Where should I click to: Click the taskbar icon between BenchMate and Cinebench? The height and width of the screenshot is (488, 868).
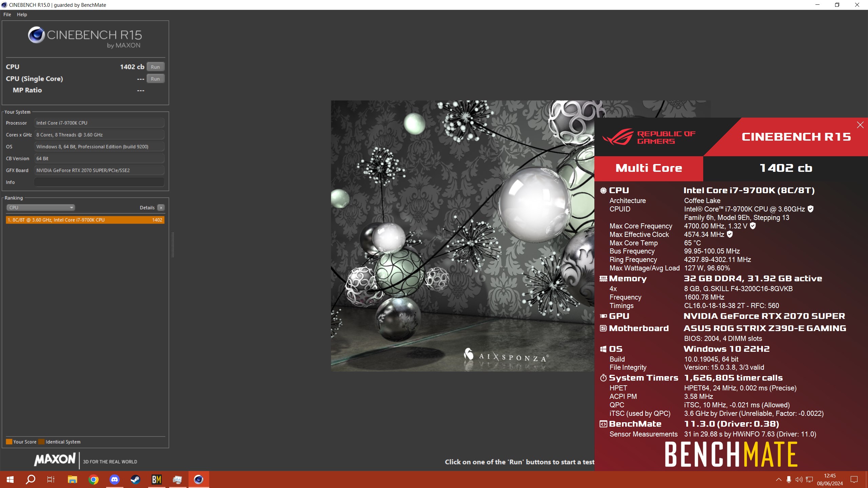coord(177,480)
